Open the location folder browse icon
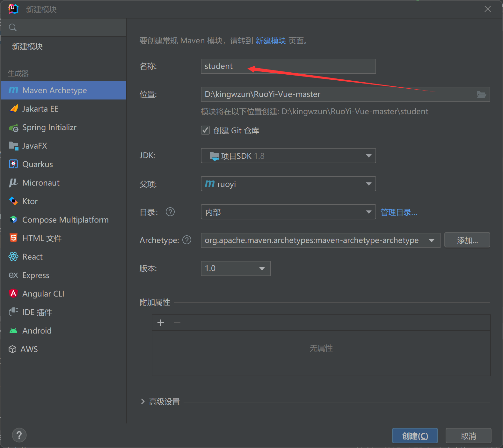Screen dimensions: 503x448 coord(481,94)
